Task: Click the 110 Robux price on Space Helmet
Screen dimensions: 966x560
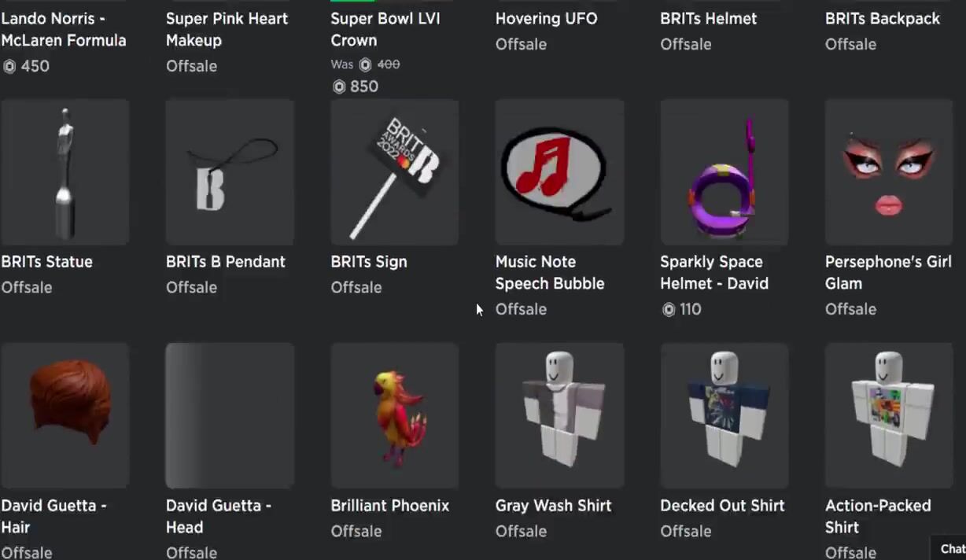Action: [682, 309]
